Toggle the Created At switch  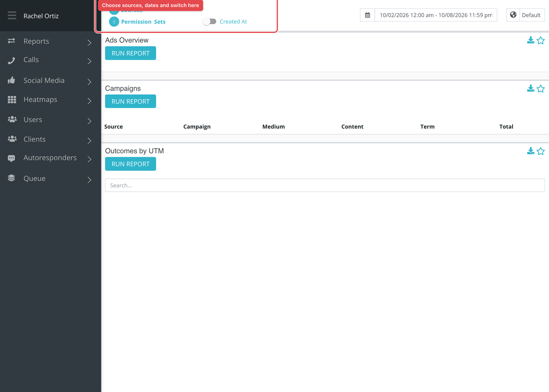point(209,22)
